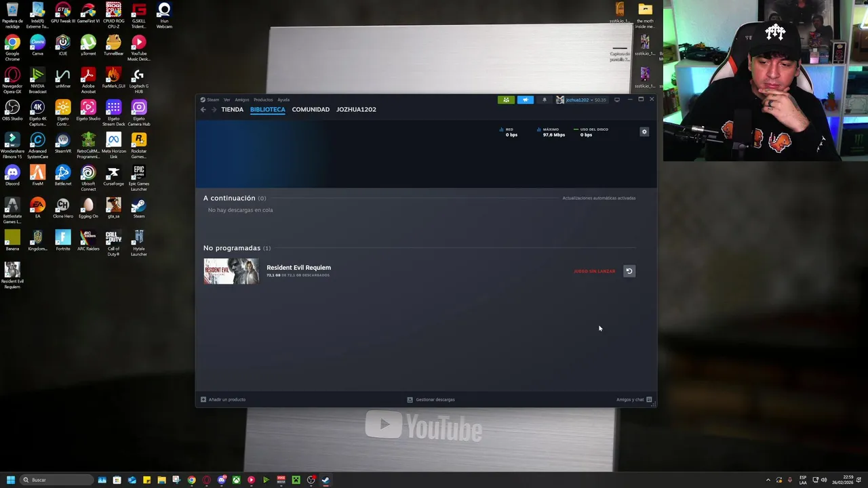Screen dimensions: 868x488
Task: Click the Resident Evil Requiem title link
Action: click(x=298, y=268)
